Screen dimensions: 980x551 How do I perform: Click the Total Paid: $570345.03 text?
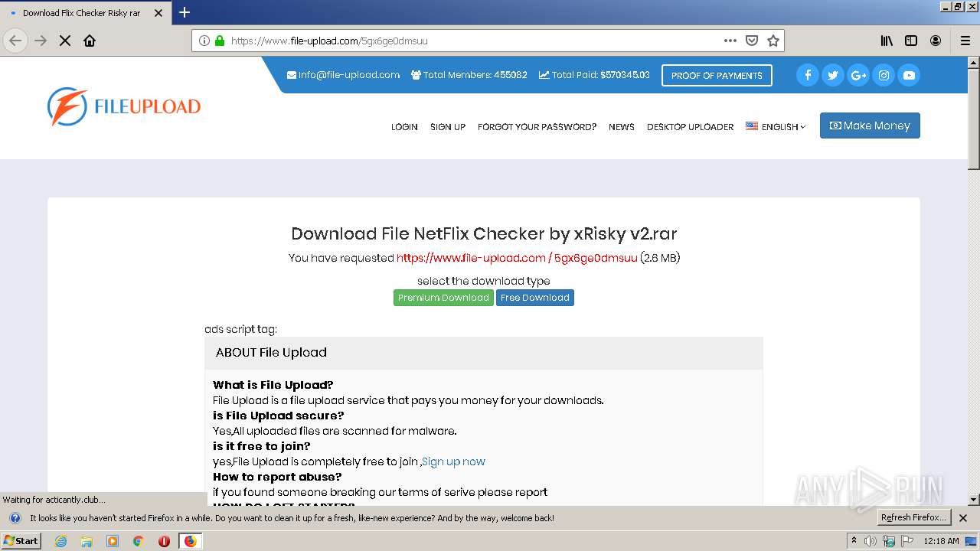pos(594,75)
